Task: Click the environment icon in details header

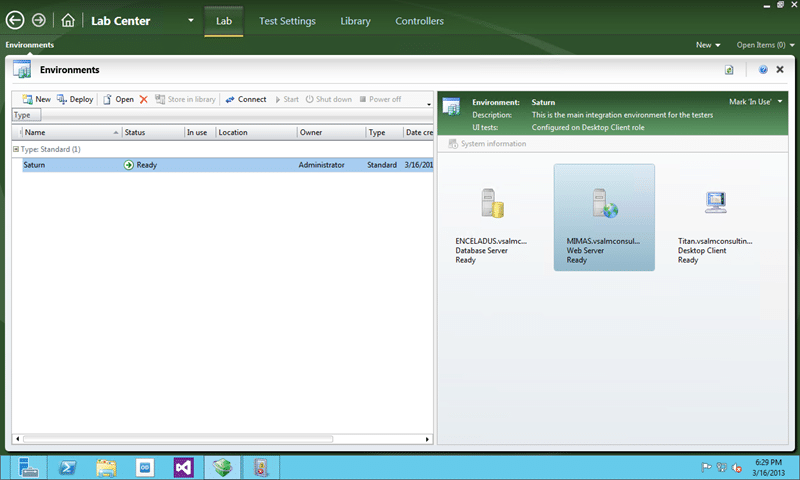Action: pos(451,107)
